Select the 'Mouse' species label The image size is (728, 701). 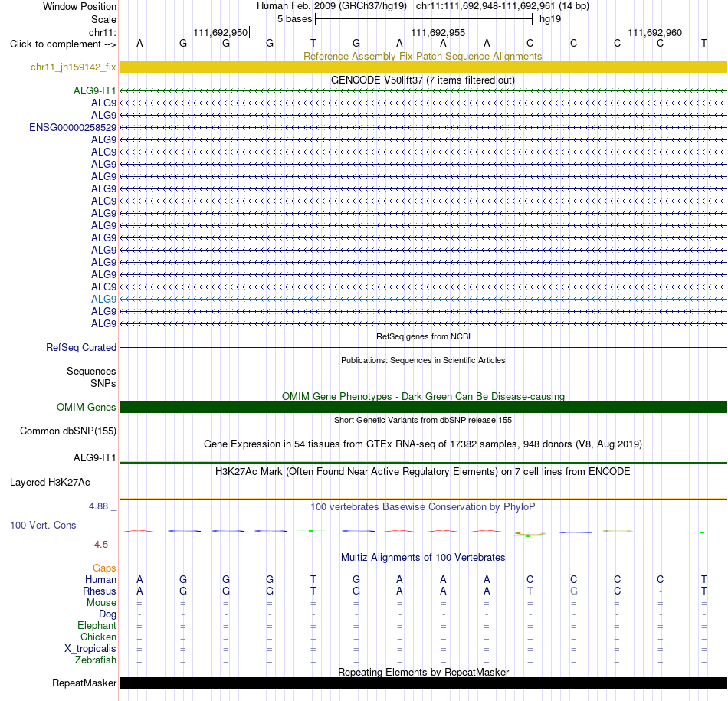101,603
